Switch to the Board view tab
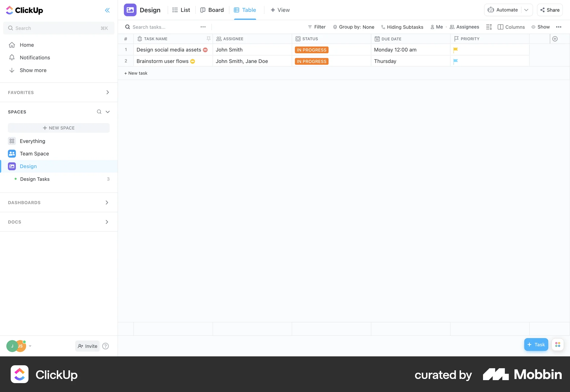 [x=212, y=10]
